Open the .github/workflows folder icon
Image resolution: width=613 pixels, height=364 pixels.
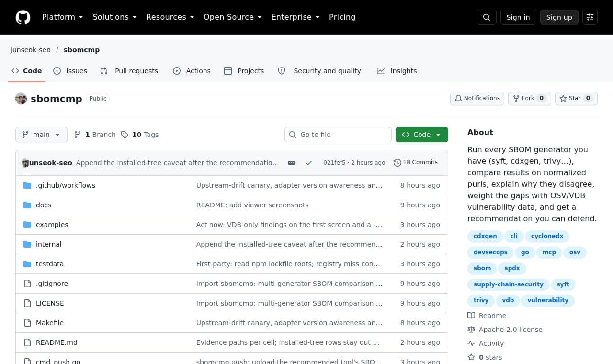(27, 185)
